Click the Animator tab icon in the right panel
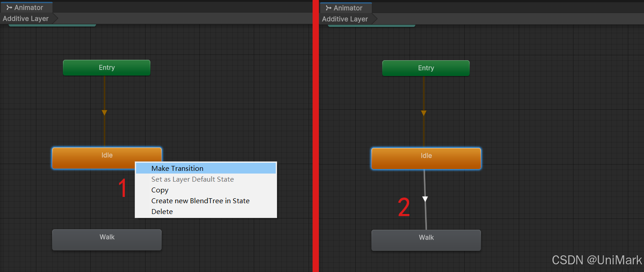Screen dimensions: 644x272 pos(328,8)
